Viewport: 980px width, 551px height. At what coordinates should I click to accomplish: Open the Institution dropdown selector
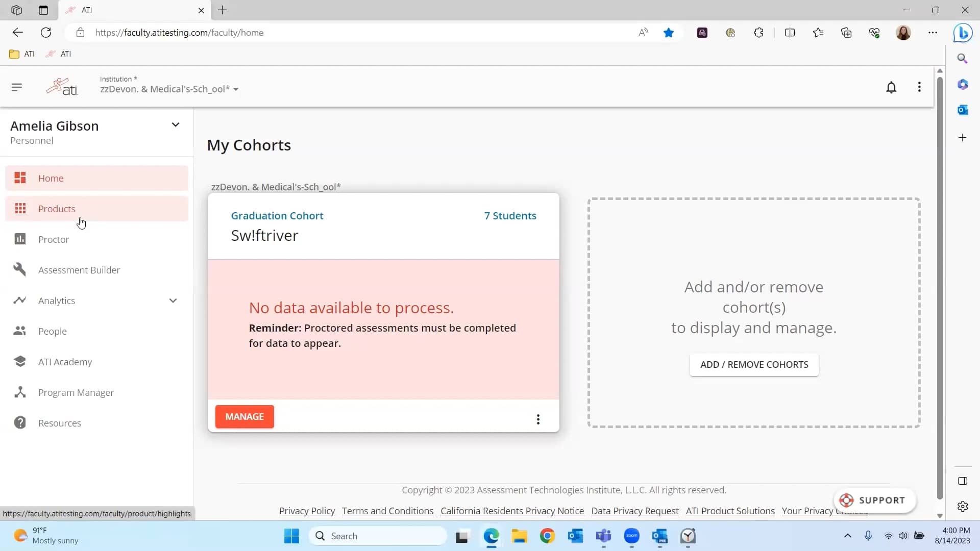coord(169,89)
